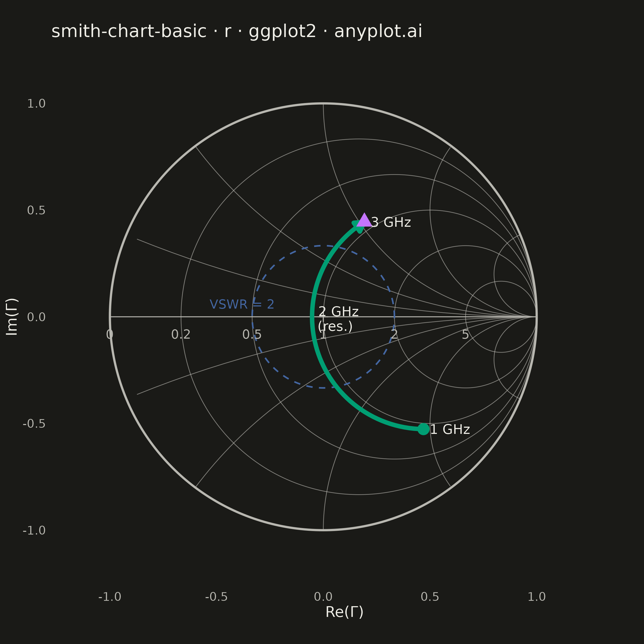
Task: Click the 0.5 resistance circle label inside the chart
Action: pos(252,334)
